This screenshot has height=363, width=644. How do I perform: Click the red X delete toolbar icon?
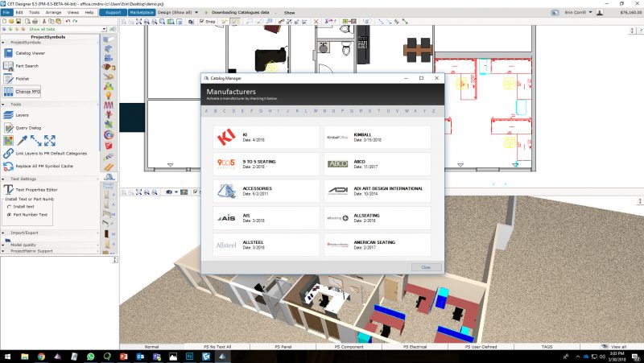click(316, 22)
